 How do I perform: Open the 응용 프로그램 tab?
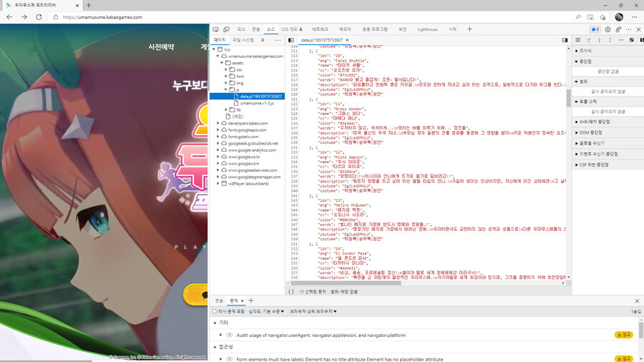point(375,29)
